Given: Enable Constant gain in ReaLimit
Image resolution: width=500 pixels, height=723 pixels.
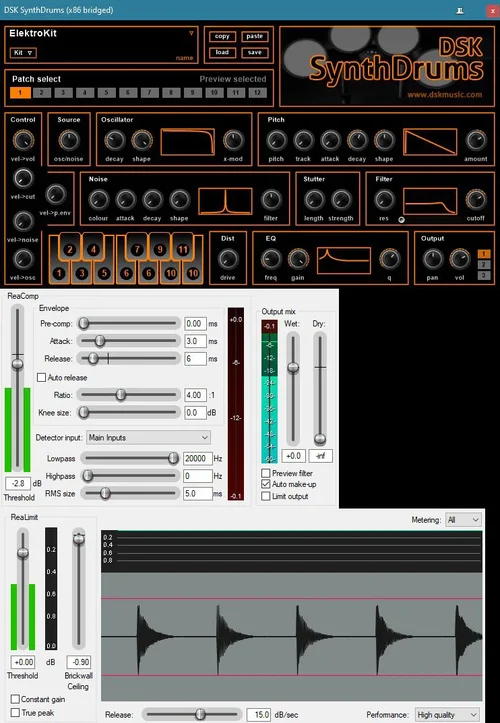Looking at the screenshot, I should tap(15, 699).
